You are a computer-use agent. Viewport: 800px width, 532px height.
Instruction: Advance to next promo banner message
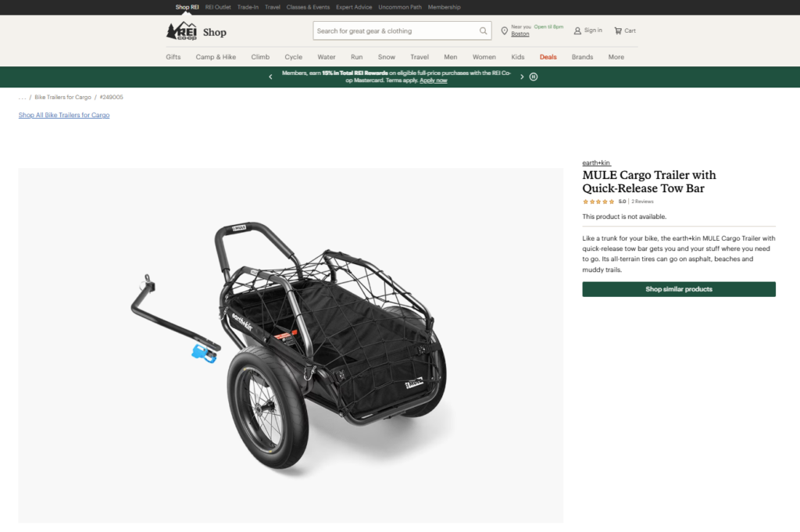click(x=522, y=77)
